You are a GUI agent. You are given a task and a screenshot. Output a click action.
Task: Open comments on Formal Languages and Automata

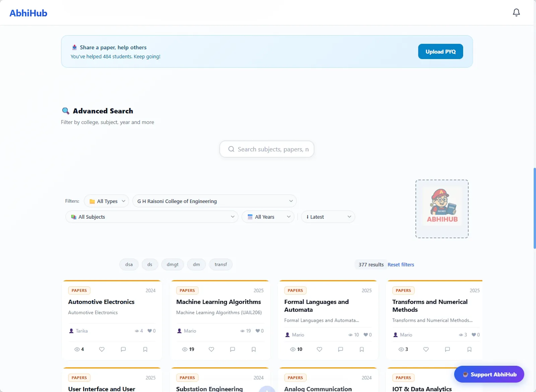pos(341,349)
